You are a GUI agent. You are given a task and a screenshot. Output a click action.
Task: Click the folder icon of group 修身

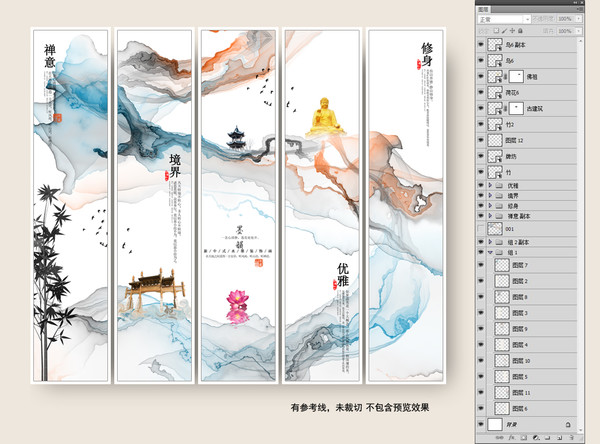tap(499, 206)
